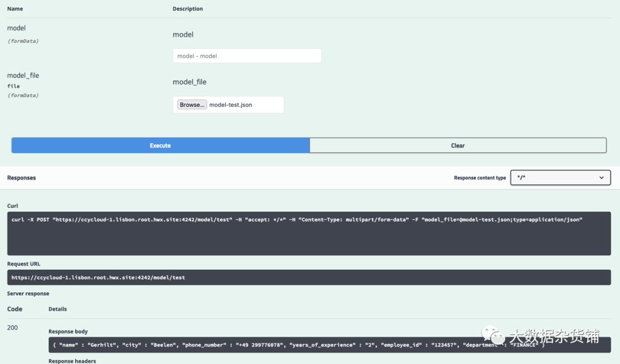Viewport: 620px width, 364px height.
Task: Click the Curl command code block
Action: click(x=309, y=233)
